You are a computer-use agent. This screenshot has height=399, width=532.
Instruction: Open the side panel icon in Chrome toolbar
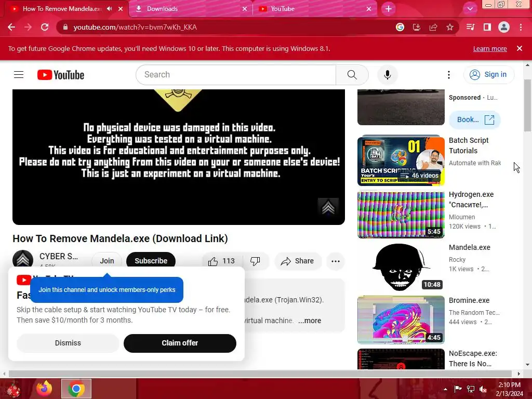[487, 27]
